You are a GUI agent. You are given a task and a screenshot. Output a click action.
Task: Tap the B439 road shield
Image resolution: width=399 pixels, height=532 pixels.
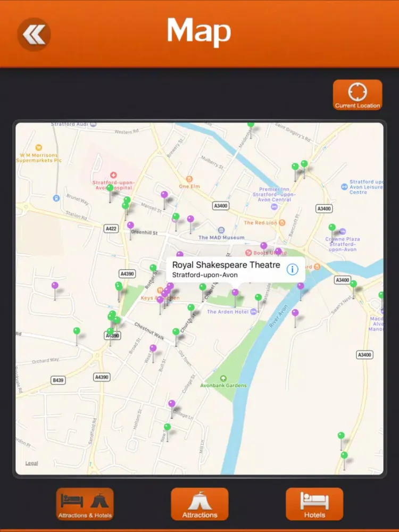59,380
